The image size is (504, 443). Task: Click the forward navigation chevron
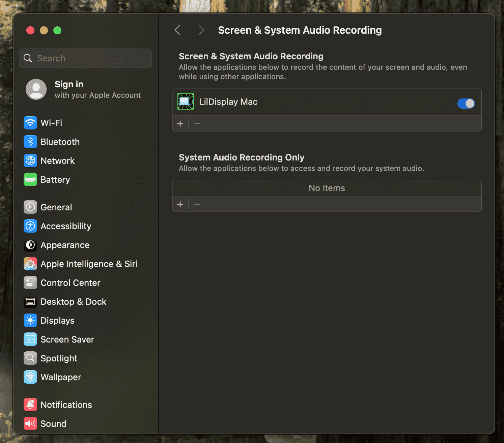point(201,30)
